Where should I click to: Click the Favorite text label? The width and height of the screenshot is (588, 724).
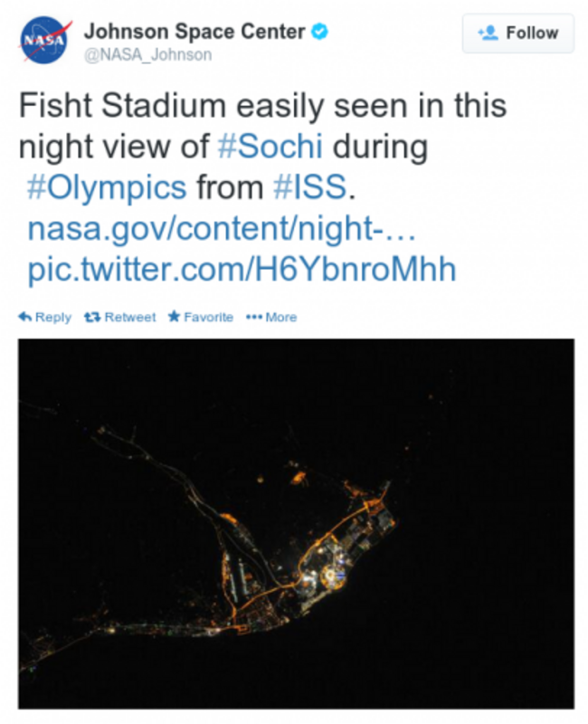click(209, 318)
